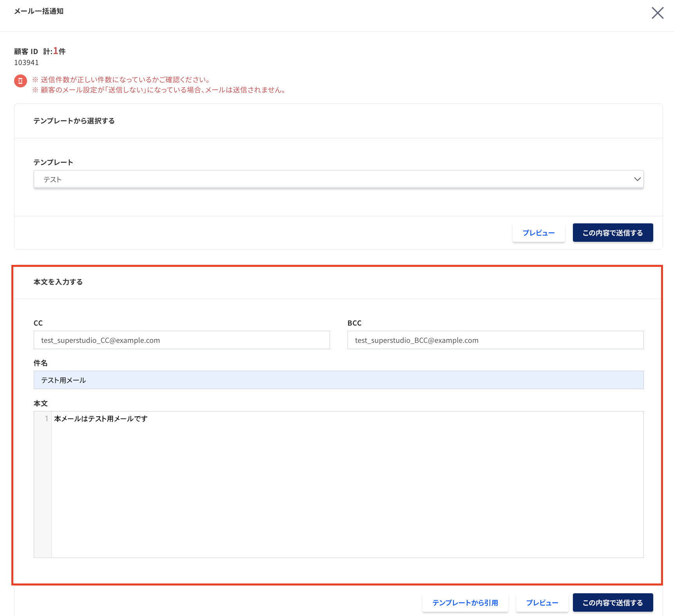Focus the BCC email input field
The height and width of the screenshot is (616, 674).
point(495,340)
